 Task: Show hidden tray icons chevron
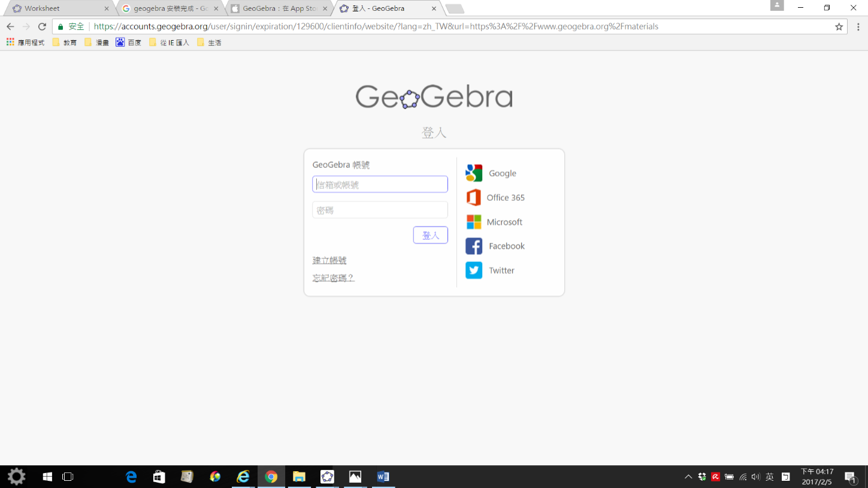pos(688,477)
